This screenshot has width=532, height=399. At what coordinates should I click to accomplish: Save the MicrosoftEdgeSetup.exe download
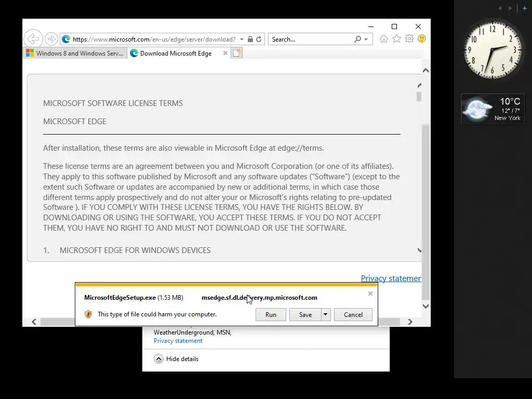(x=305, y=314)
